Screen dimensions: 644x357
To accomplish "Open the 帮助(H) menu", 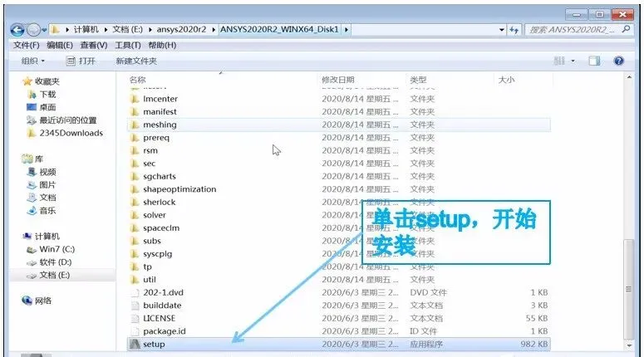I will [x=162, y=45].
